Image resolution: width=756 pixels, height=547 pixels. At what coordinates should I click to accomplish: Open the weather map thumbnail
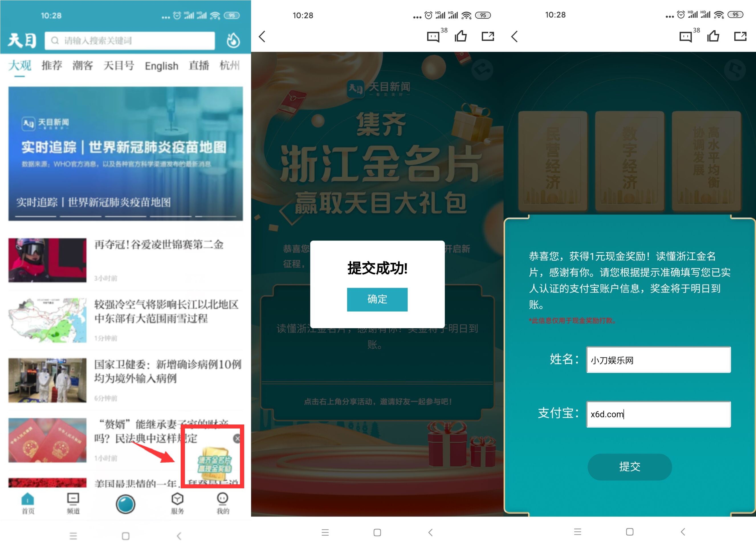coord(47,320)
